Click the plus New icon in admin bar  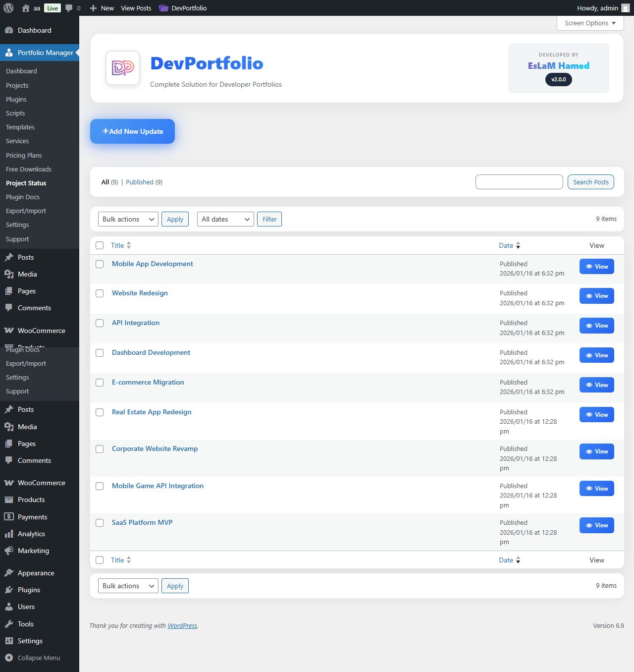93,8
